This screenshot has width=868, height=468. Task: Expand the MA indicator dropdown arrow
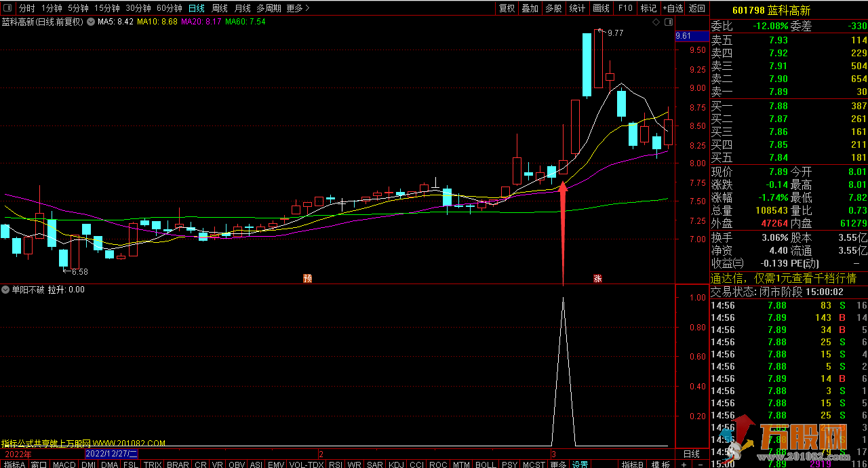point(91,22)
